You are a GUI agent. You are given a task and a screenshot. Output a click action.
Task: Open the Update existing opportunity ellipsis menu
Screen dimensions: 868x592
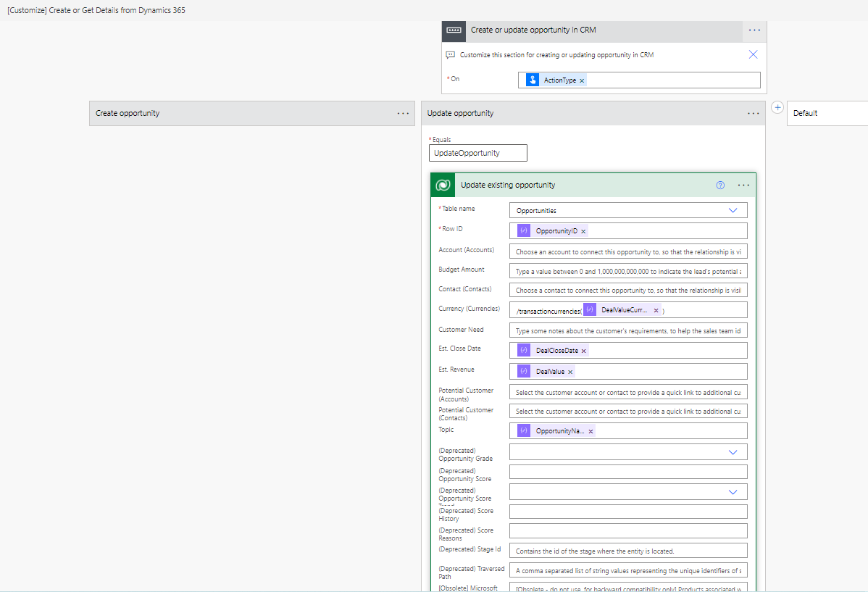pyautogui.click(x=743, y=185)
